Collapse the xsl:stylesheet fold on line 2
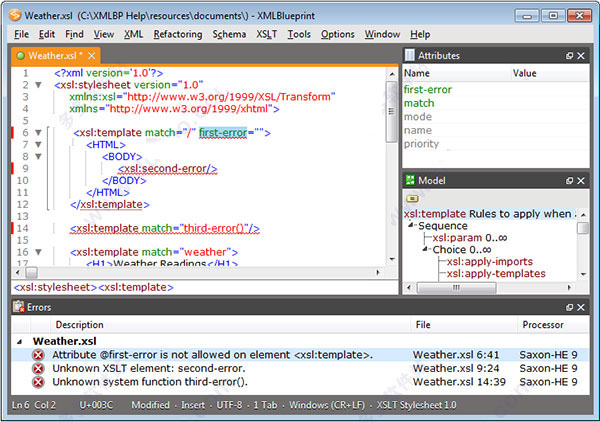Viewport: 600px width, 422px height. 38,85
